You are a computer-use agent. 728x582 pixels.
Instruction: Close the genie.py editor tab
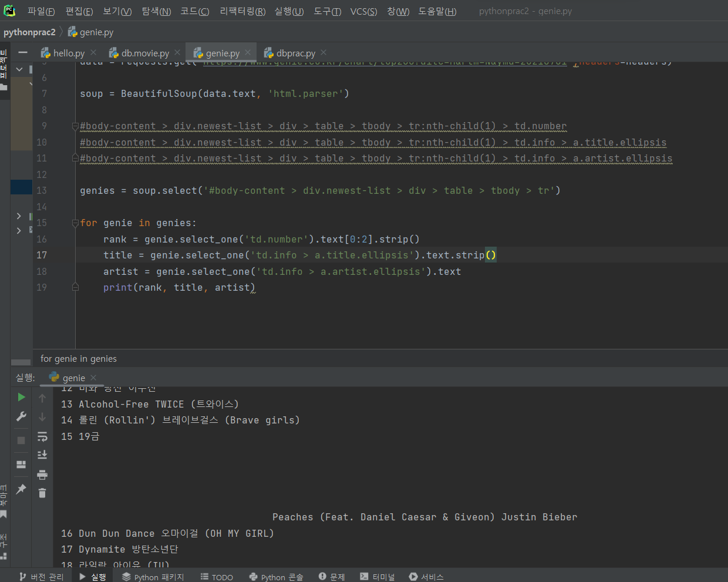[248, 52]
